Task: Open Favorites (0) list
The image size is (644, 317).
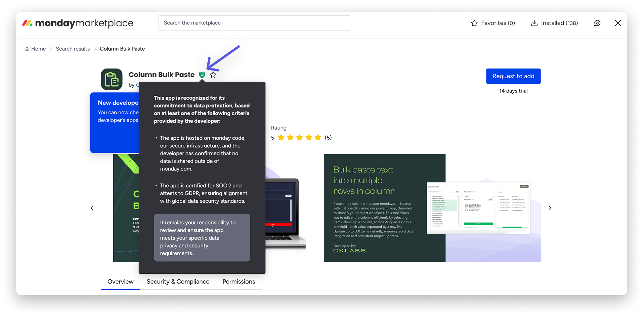Action: 493,23
